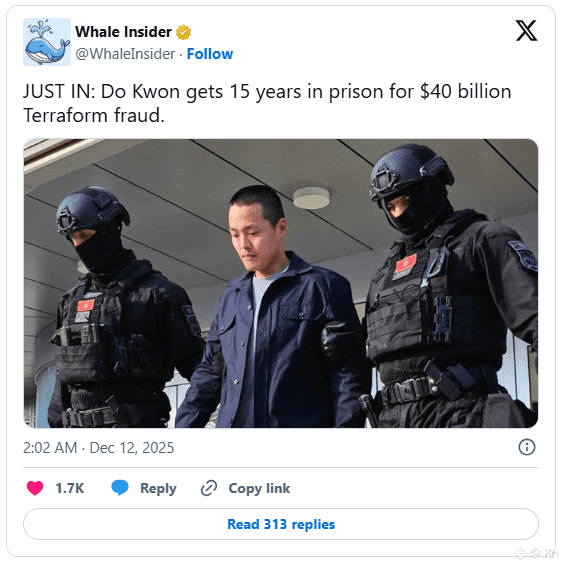
Task: Like the tweet with the heart icon
Action: [35, 488]
